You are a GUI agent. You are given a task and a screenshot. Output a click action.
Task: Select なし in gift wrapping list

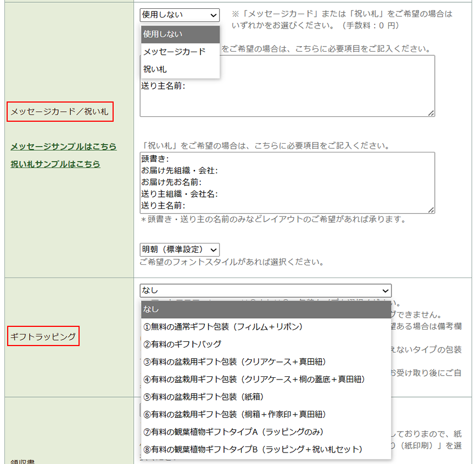[265, 309]
